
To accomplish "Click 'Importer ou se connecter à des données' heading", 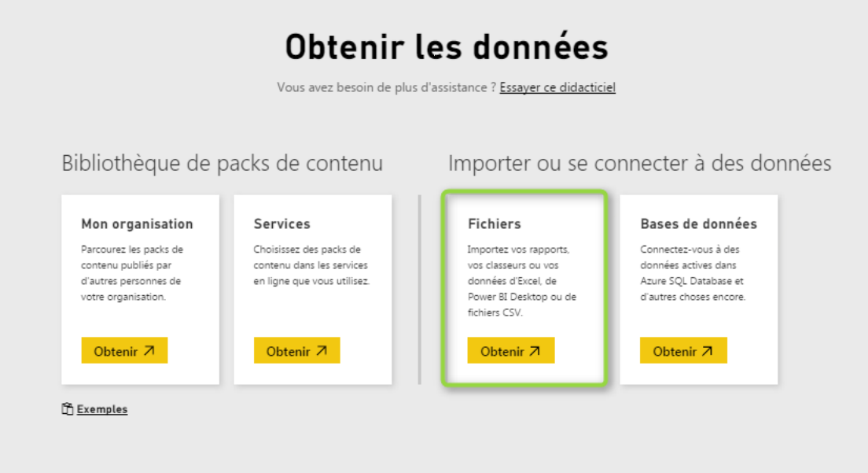I will coord(639,164).
